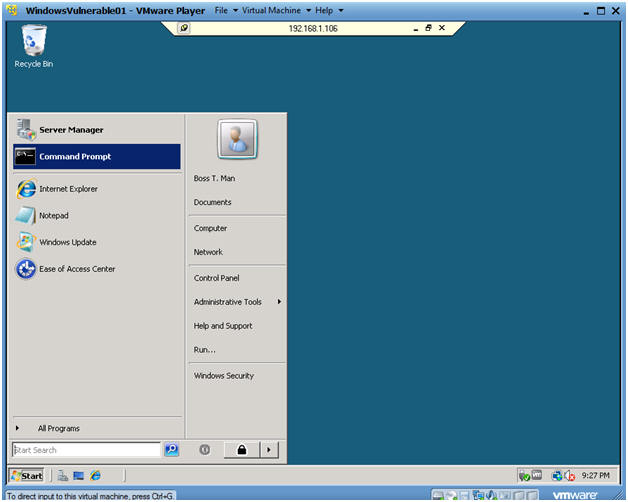Open Server Manager quick launch icon
The height and width of the screenshot is (502, 628).
(63, 476)
